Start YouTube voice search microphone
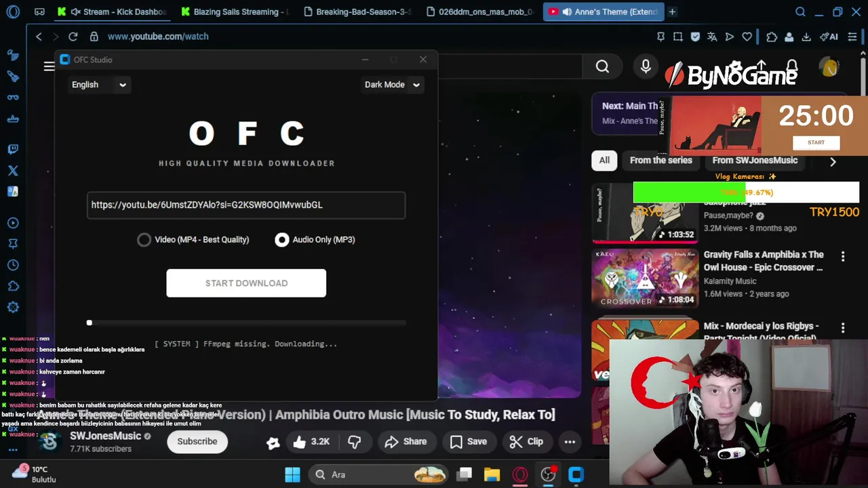The height and width of the screenshot is (488, 868). [646, 66]
